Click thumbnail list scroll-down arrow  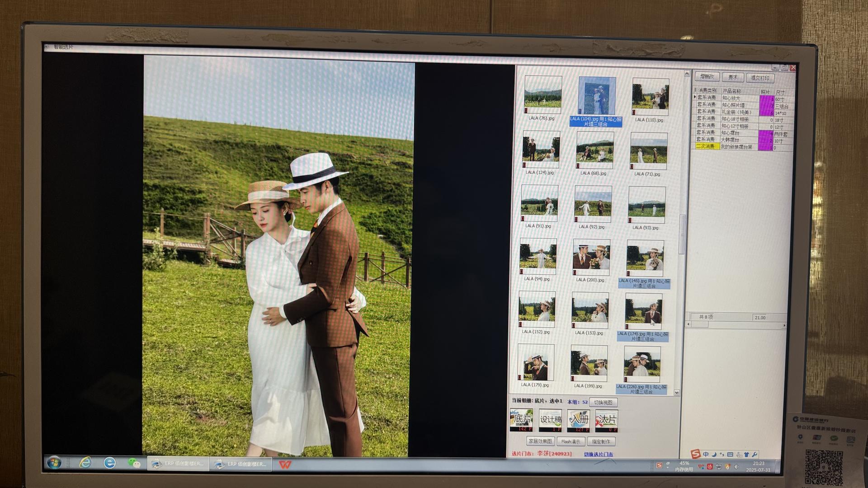click(676, 393)
